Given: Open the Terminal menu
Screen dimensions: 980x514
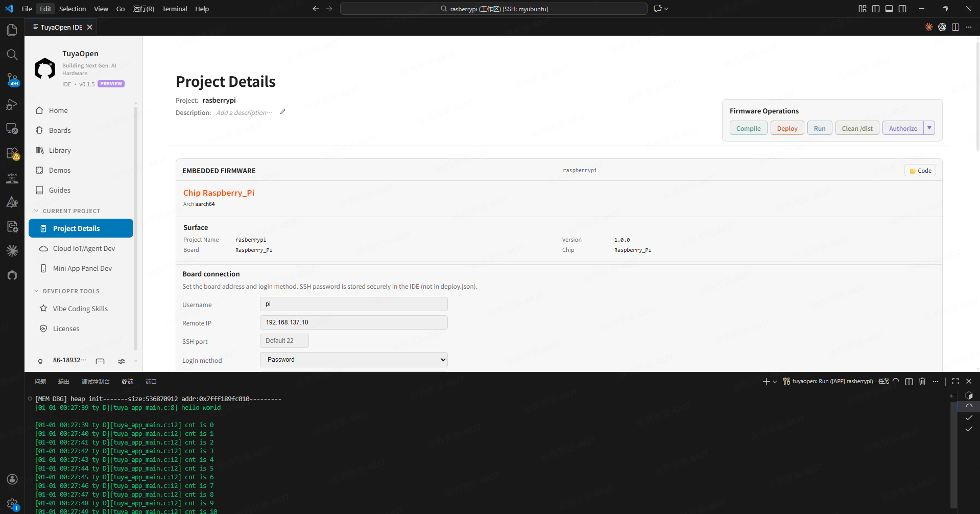Looking at the screenshot, I should click(175, 9).
